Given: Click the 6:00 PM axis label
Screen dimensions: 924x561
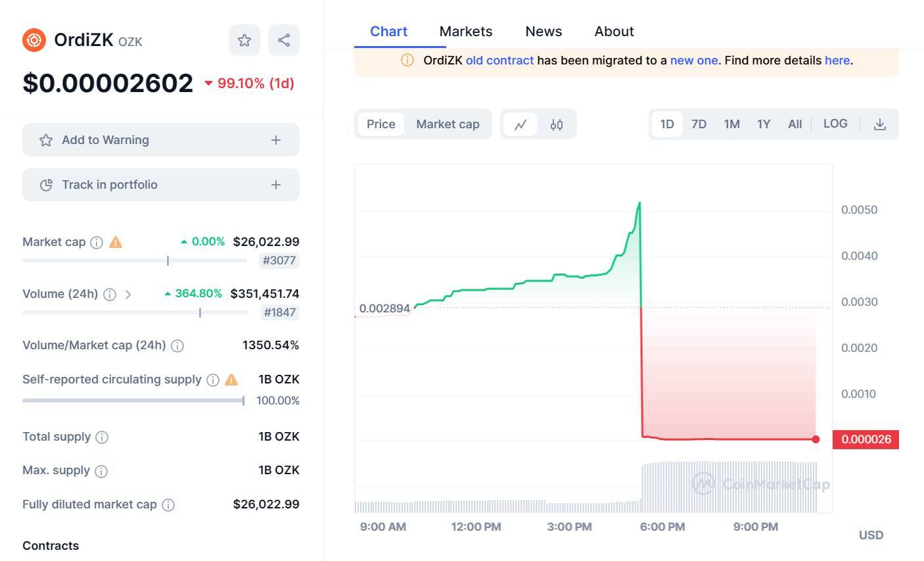Looking at the screenshot, I should tap(662, 527).
